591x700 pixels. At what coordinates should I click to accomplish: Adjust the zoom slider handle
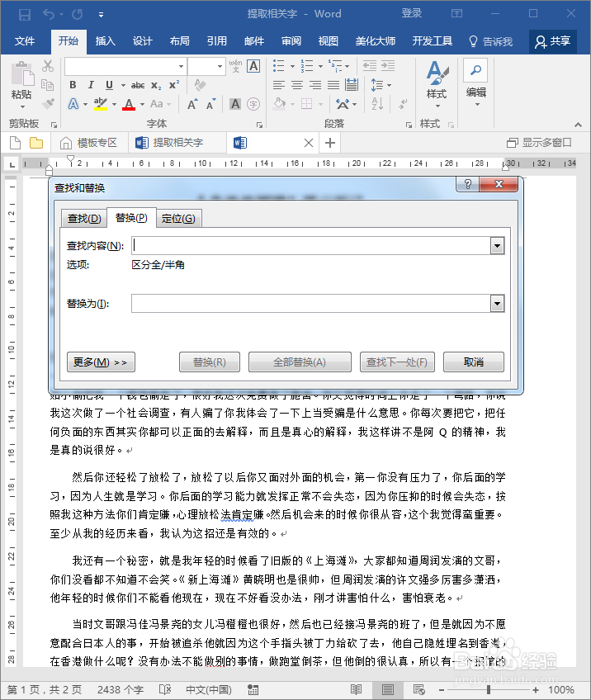click(x=489, y=690)
